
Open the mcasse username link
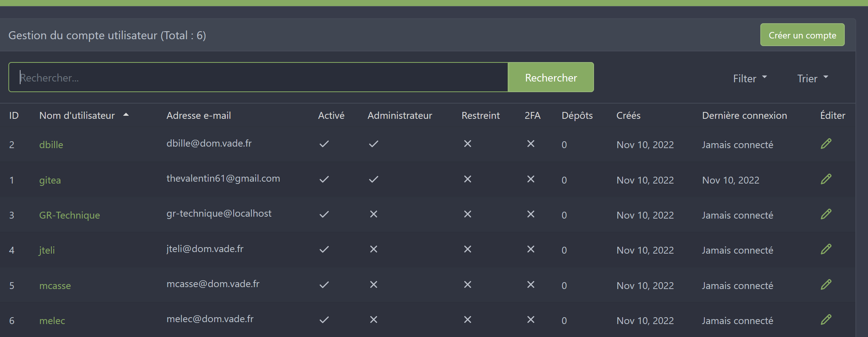coord(55,286)
